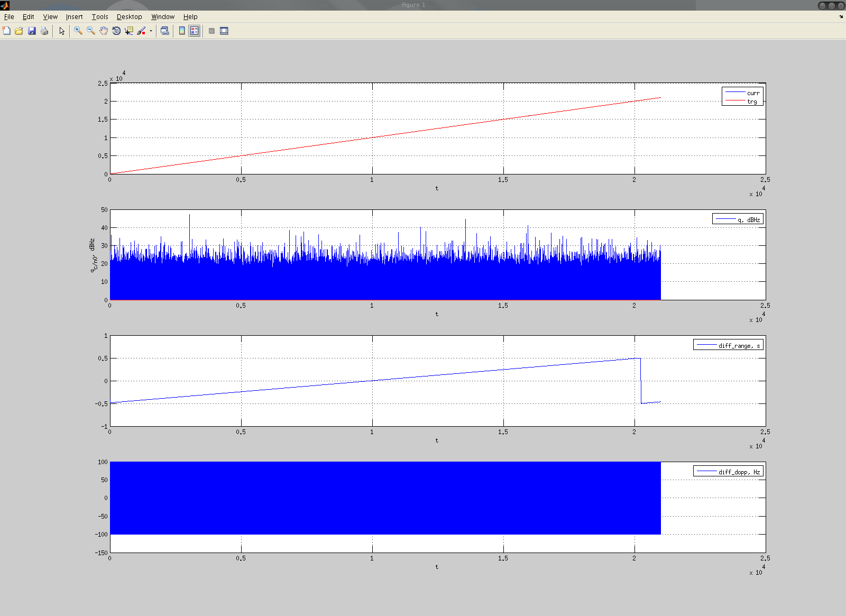The image size is (846, 616).
Task: Save the figure with the floppy disk icon
Action: pos(32,31)
